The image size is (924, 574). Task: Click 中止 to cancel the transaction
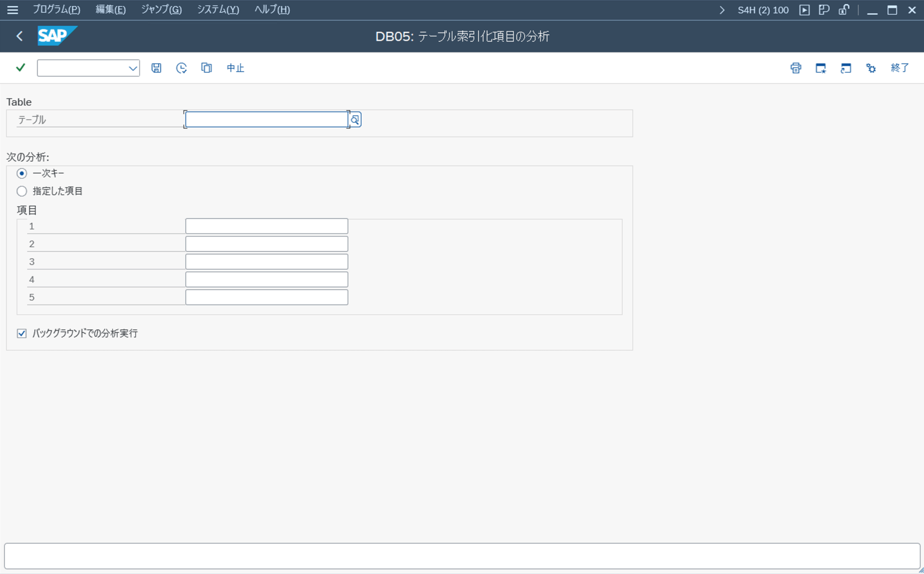pyautogui.click(x=235, y=68)
